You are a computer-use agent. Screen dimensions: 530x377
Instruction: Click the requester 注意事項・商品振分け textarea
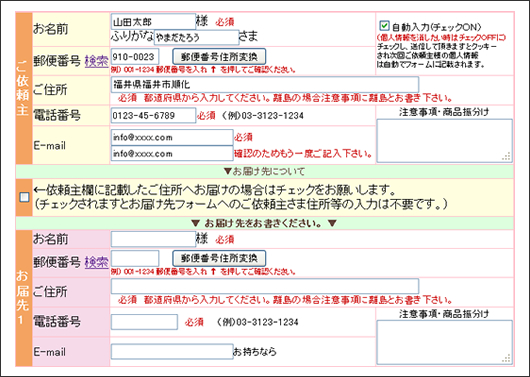pos(444,141)
